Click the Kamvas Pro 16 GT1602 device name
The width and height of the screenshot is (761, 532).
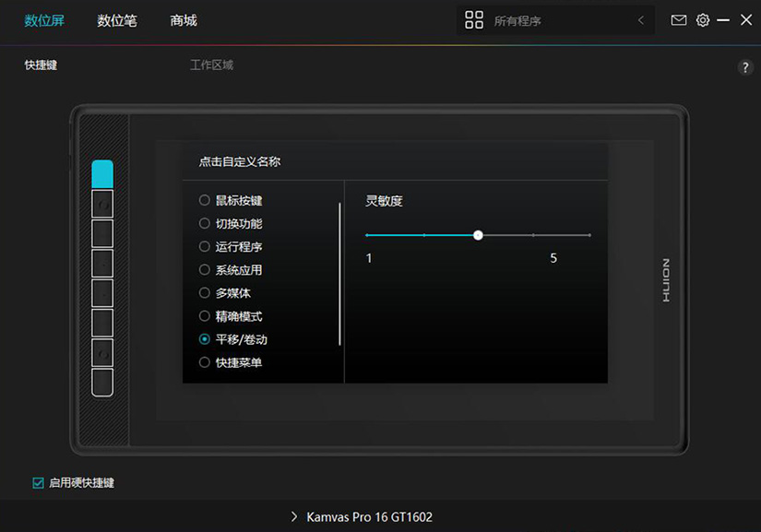tap(369, 517)
